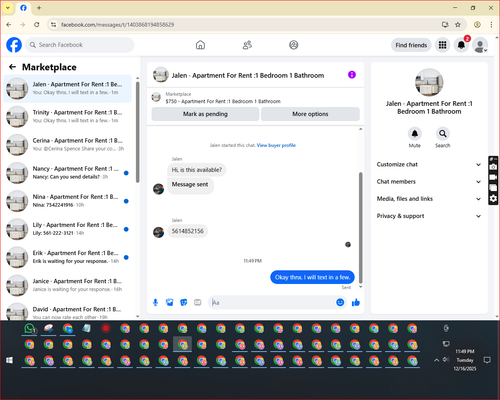Open the Home feed icon

pyautogui.click(x=200, y=45)
